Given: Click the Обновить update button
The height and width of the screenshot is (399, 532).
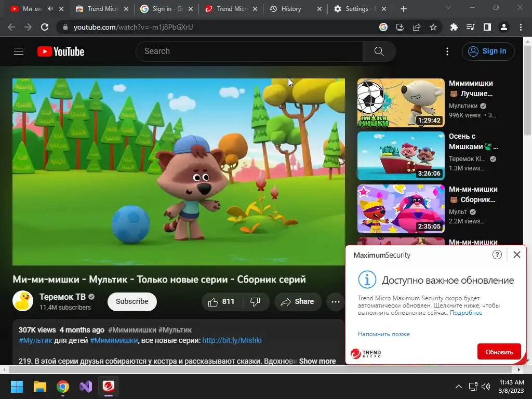Looking at the screenshot, I should (499, 352).
